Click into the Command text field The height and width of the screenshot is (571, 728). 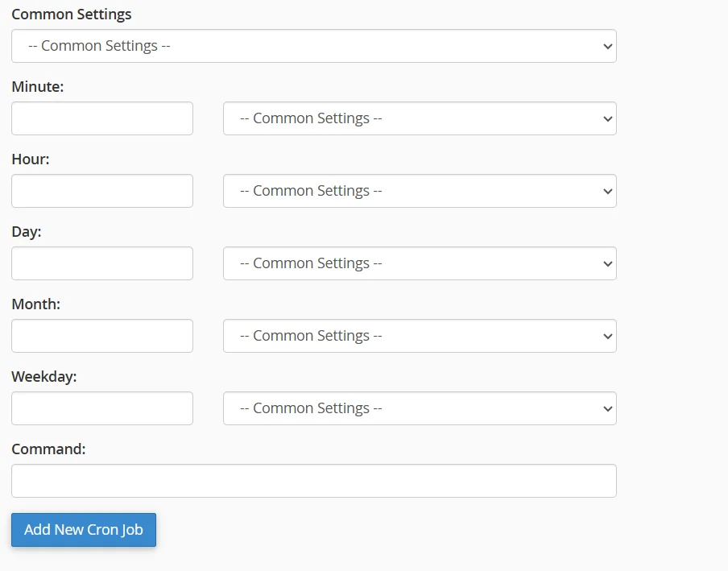tap(313, 481)
